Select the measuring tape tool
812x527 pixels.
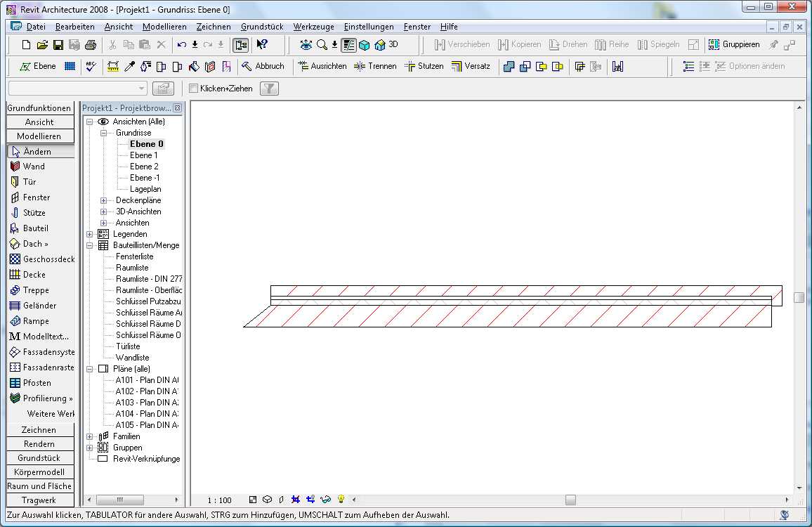coord(113,66)
